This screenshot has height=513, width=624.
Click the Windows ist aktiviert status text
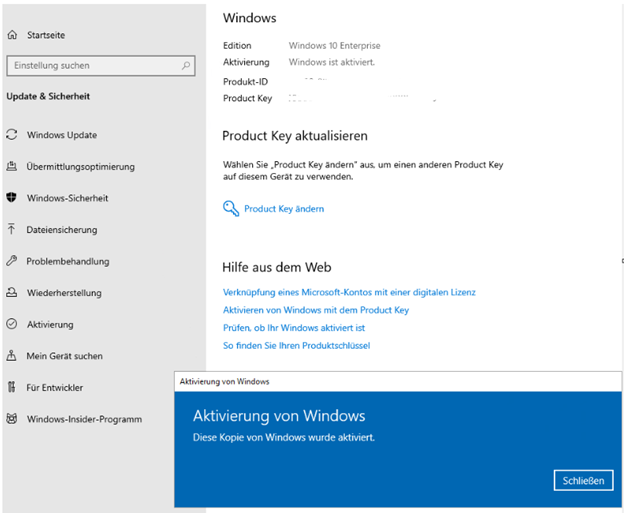point(332,62)
